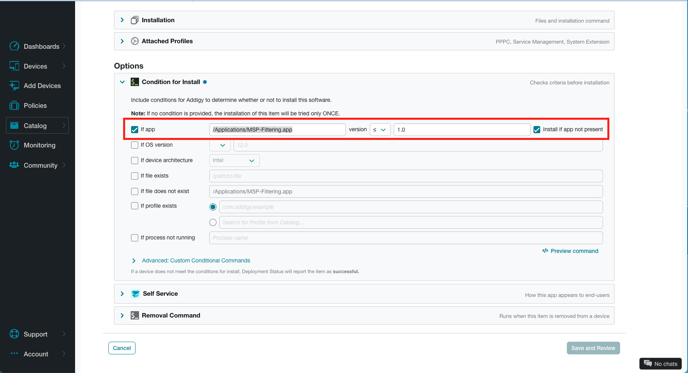Click the Attached Profiles icon
The width and height of the screenshot is (688, 373).
pos(135,41)
